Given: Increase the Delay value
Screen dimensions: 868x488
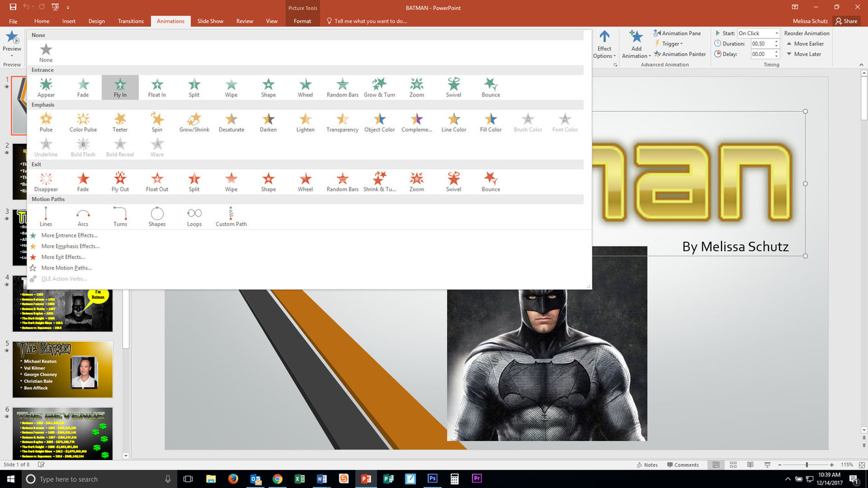Looking at the screenshot, I should [x=776, y=52].
